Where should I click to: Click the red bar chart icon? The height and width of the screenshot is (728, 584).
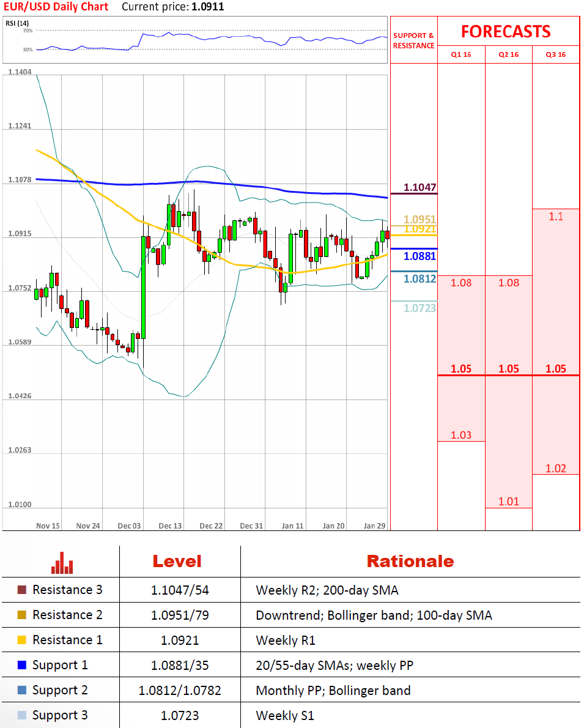(x=62, y=563)
